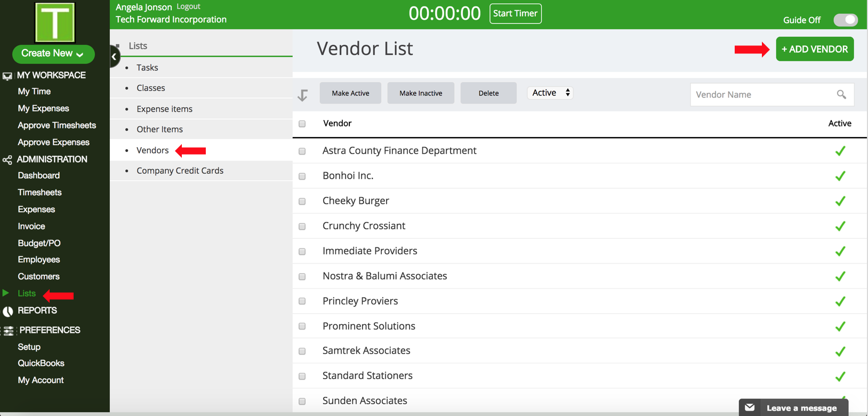Open Classes in the Lists panel
868x416 pixels.
[x=151, y=88]
